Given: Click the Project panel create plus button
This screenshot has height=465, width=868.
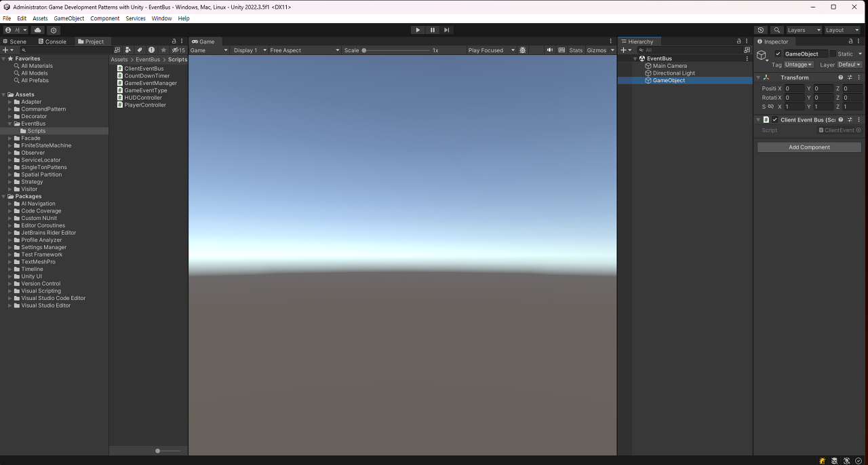Looking at the screenshot, I should click(x=7, y=50).
